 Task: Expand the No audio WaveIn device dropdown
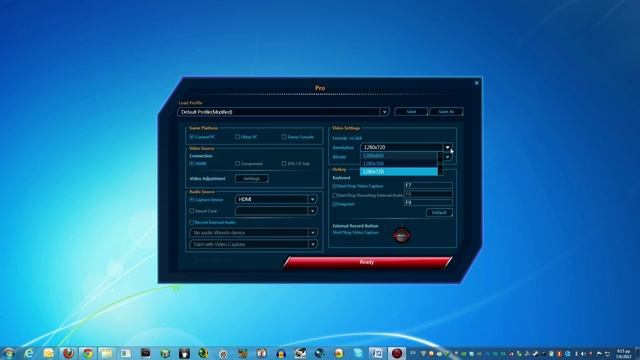click(x=312, y=233)
